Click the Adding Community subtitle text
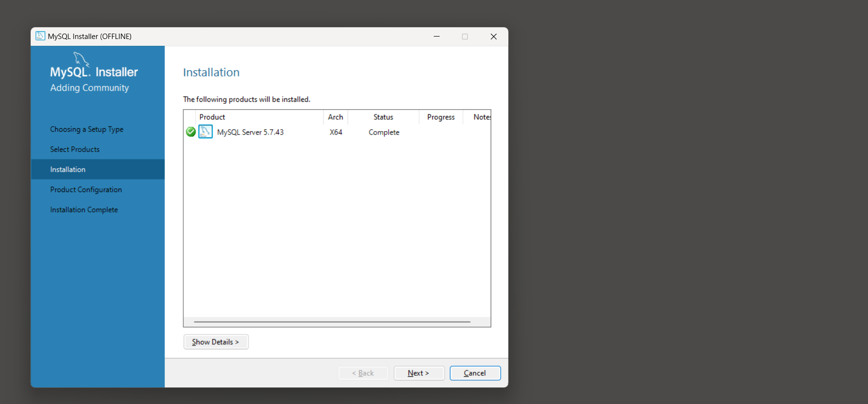 pos(90,88)
